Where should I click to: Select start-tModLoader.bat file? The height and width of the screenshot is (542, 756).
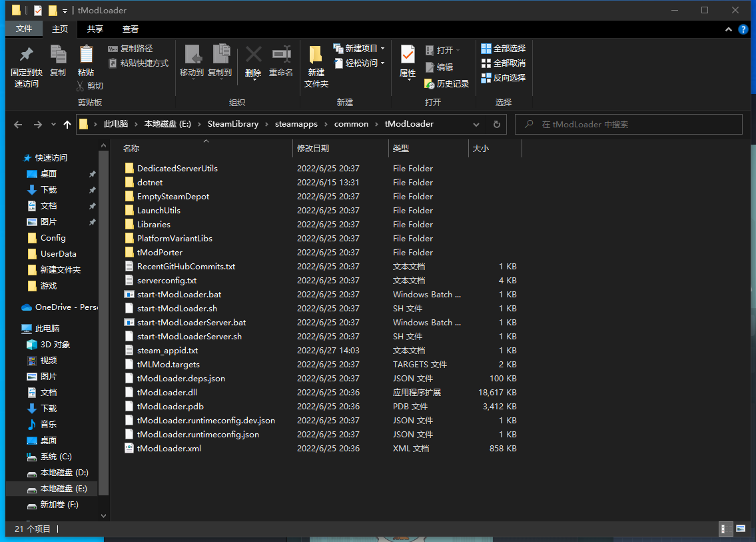[179, 295]
